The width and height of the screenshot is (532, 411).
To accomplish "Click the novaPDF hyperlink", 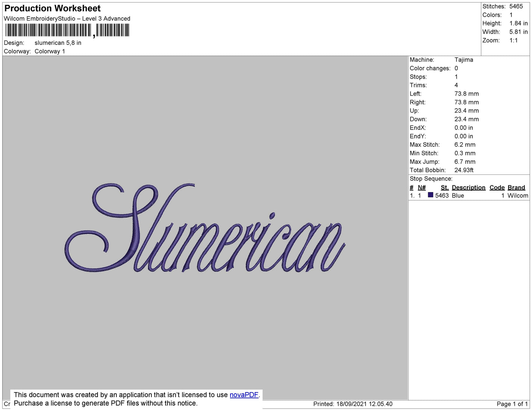I will pyautogui.click(x=244, y=395).
